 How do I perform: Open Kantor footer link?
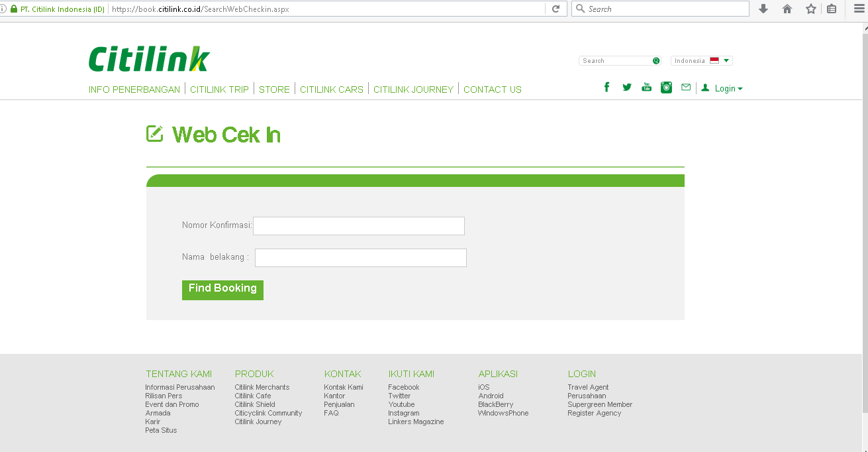point(334,396)
